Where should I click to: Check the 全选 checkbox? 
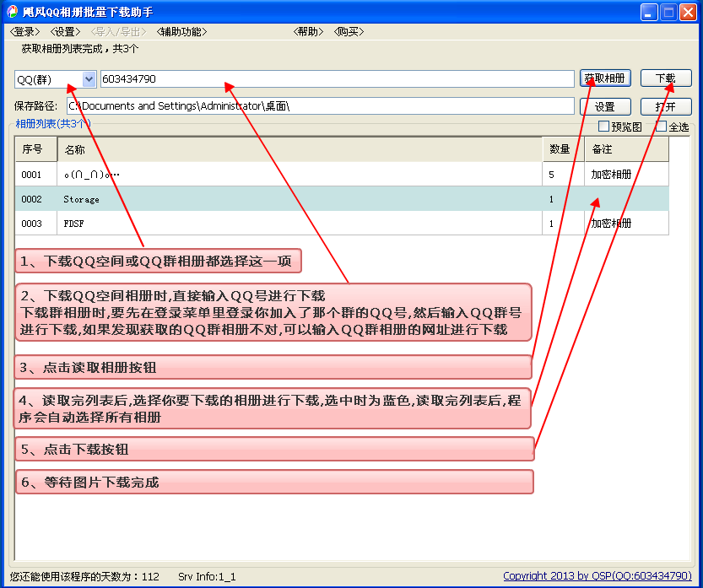pyautogui.click(x=661, y=127)
